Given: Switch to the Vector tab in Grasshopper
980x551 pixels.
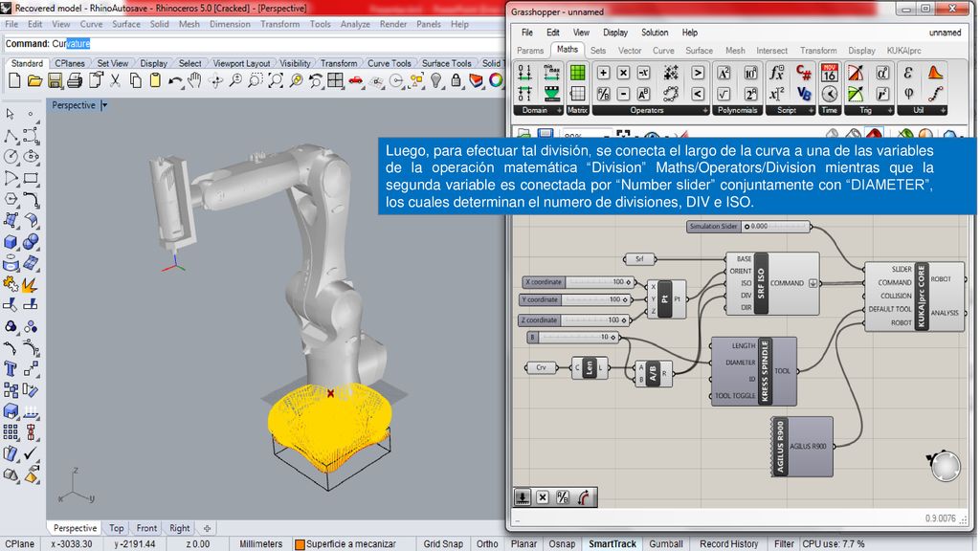Looking at the screenshot, I should (630, 51).
